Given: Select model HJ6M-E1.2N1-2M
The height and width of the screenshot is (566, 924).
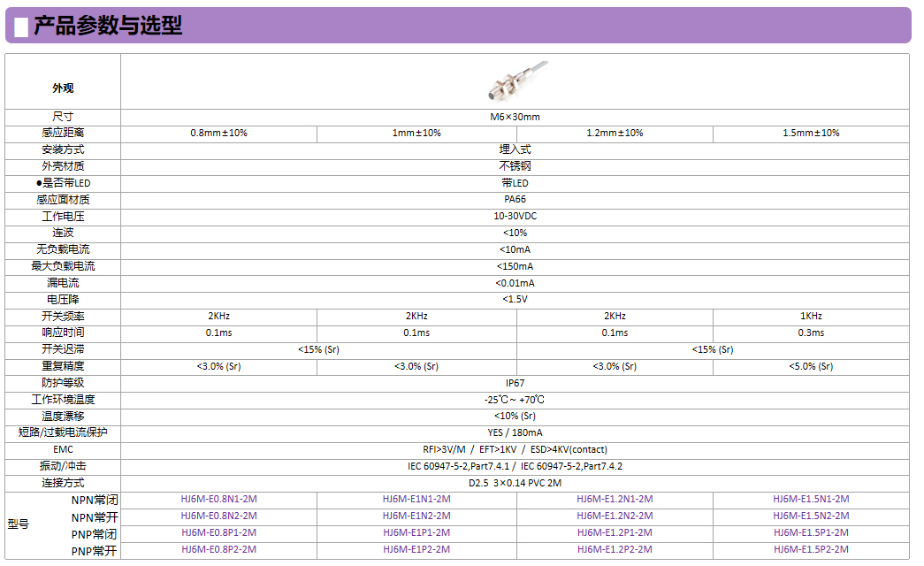Looking at the screenshot, I should tap(615, 499).
